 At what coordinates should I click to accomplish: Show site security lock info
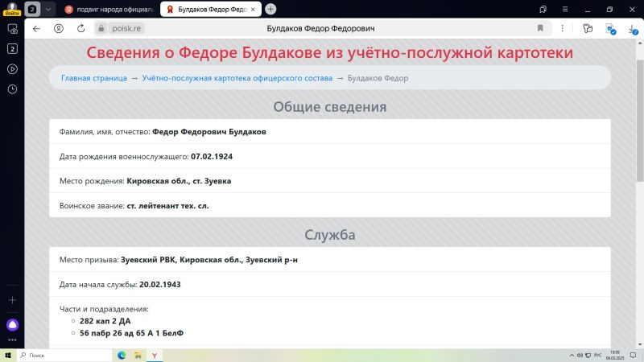pos(101,28)
